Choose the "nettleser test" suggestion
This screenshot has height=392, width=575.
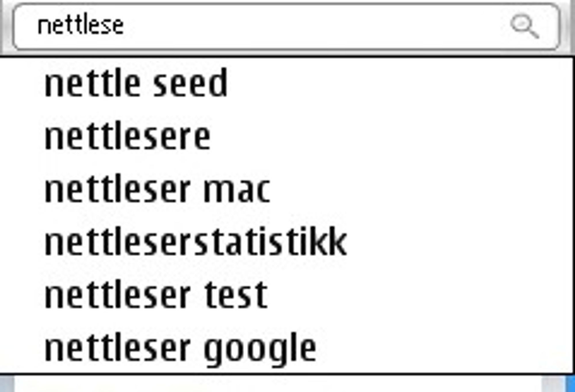286,295
